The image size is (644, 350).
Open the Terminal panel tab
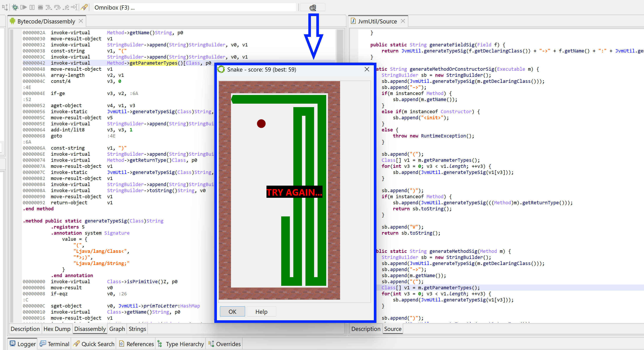pyautogui.click(x=55, y=344)
